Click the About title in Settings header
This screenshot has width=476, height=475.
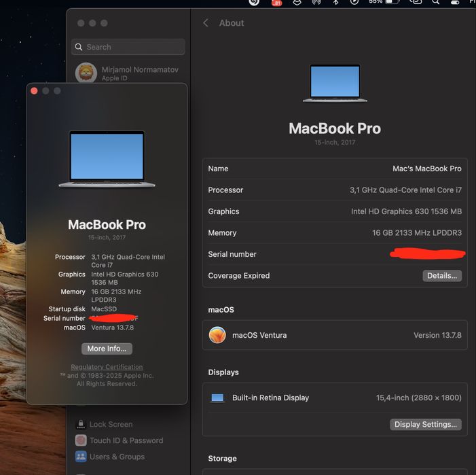(232, 23)
